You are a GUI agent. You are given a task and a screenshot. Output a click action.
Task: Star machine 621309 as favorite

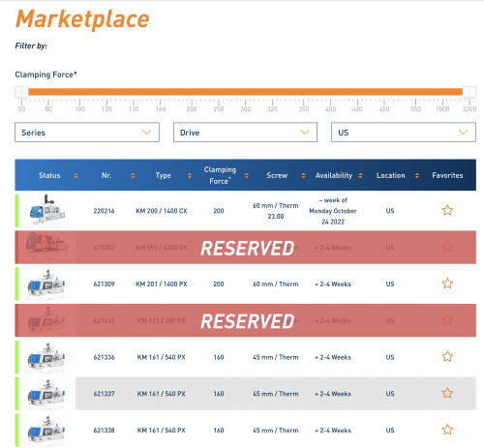point(447,284)
